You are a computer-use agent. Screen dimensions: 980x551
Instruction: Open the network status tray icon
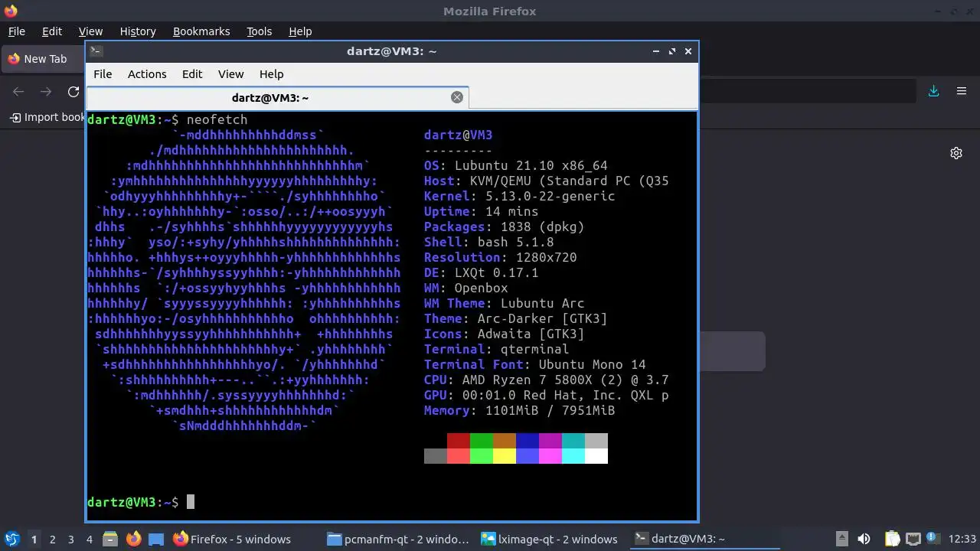(x=913, y=539)
